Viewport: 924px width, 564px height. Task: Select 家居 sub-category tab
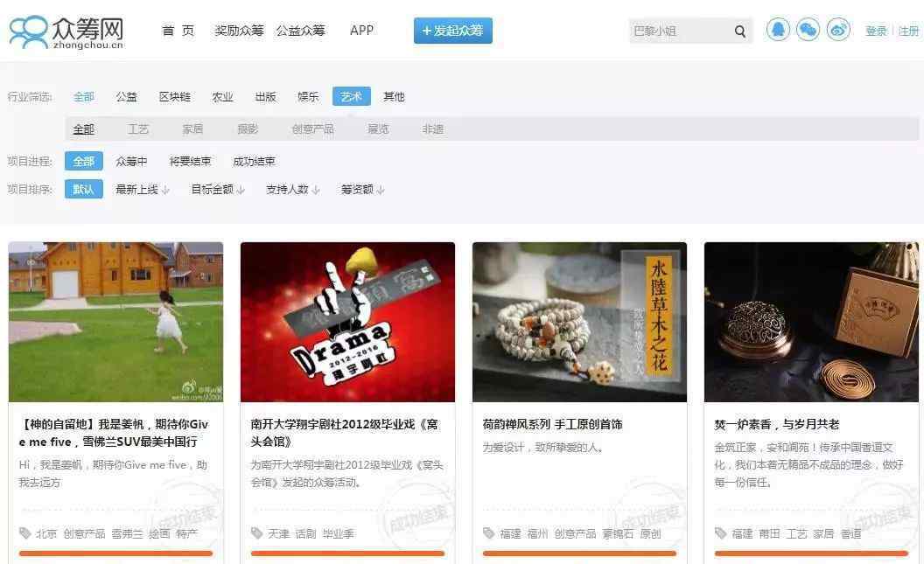pyautogui.click(x=192, y=129)
